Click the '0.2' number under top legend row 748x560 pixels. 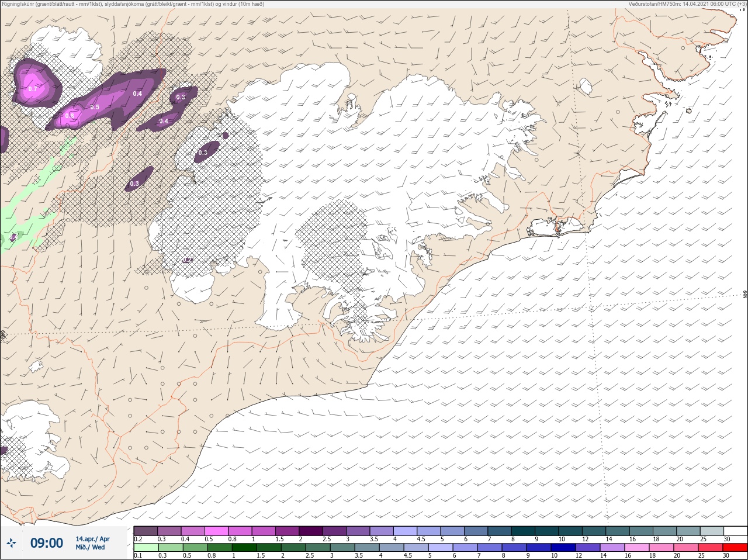point(138,539)
